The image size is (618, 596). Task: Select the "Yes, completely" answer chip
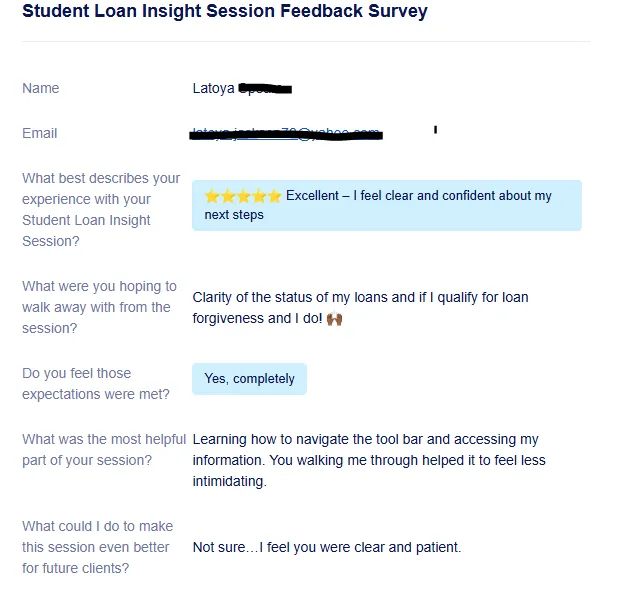pos(249,379)
